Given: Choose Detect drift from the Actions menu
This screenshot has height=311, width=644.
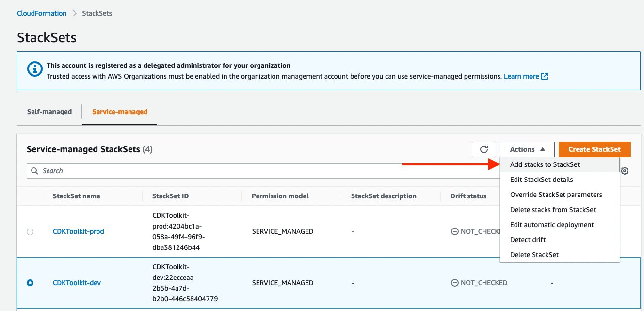Looking at the screenshot, I should click(527, 239).
